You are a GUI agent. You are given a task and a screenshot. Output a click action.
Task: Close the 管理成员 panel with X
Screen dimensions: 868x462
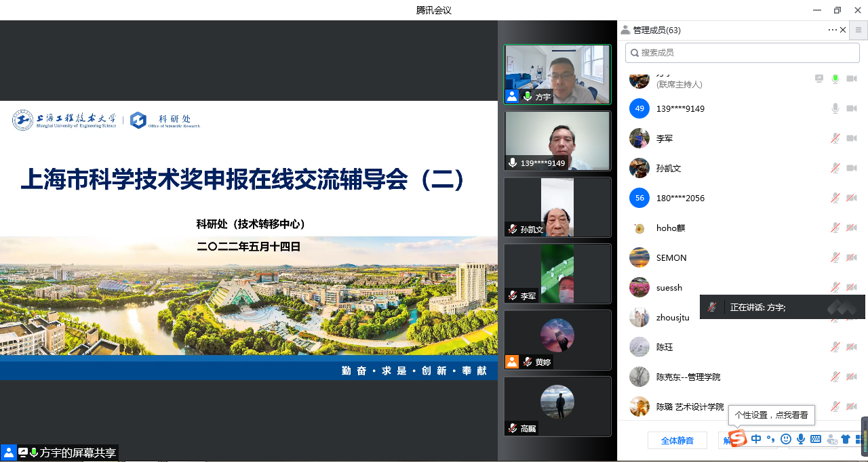tap(843, 30)
